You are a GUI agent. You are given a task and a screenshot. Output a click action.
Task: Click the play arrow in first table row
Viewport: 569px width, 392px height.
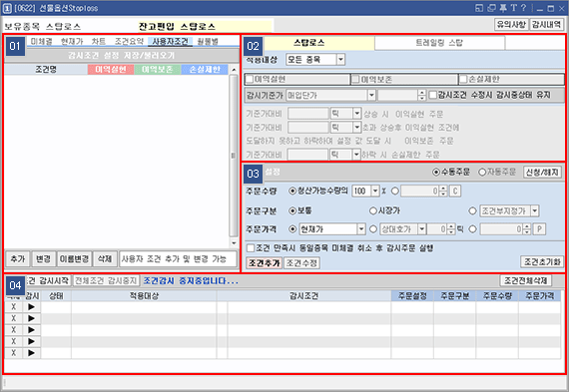pos(32,307)
